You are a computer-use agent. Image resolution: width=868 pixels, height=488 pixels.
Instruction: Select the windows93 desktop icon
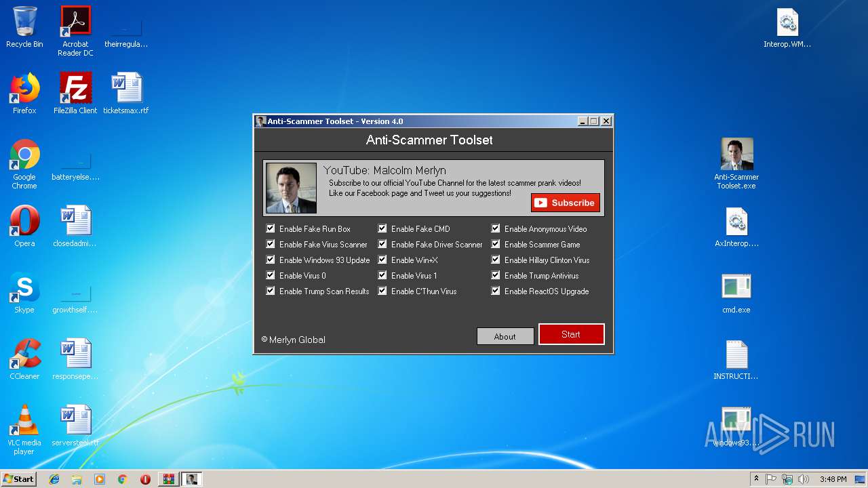tap(736, 426)
